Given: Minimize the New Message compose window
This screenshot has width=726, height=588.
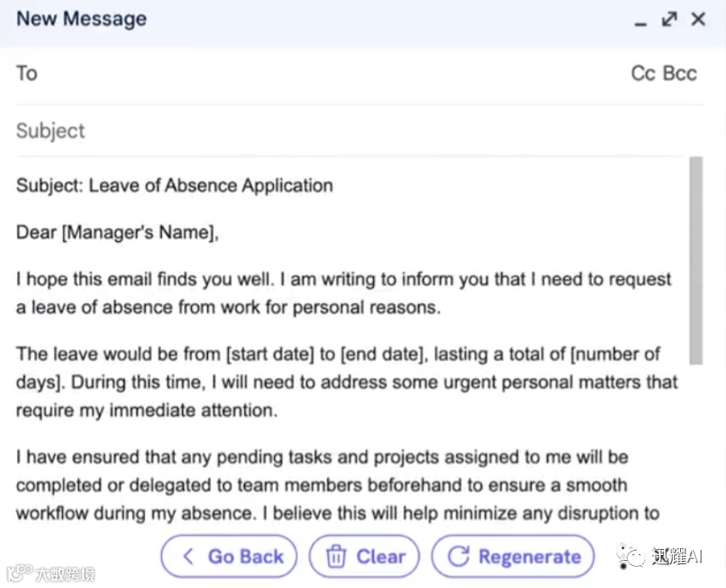Looking at the screenshot, I should pos(640,20).
